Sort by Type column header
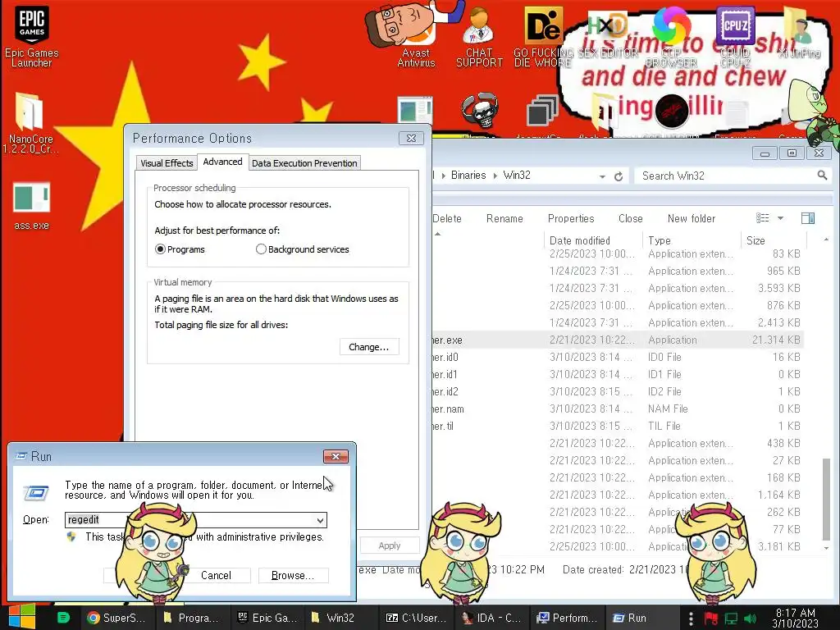The height and width of the screenshot is (630, 840). click(691, 240)
